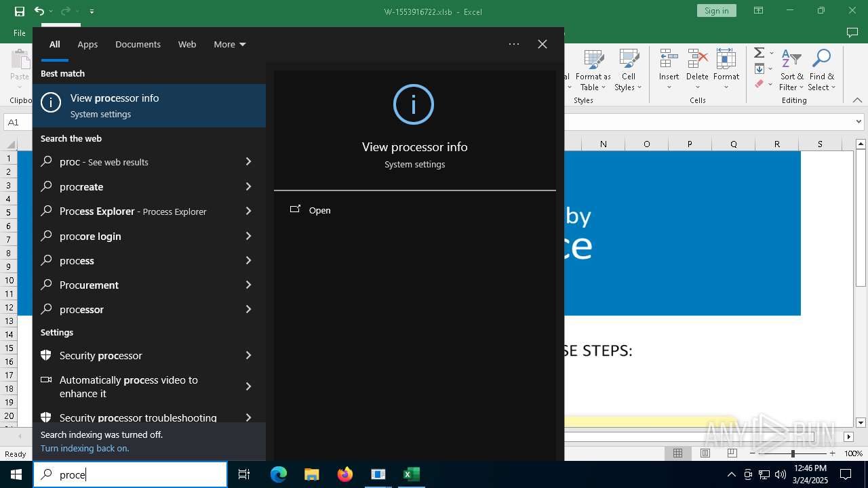The image size is (868, 488).
Task: Open the Fill down-arrow tool
Action: [759, 68]
